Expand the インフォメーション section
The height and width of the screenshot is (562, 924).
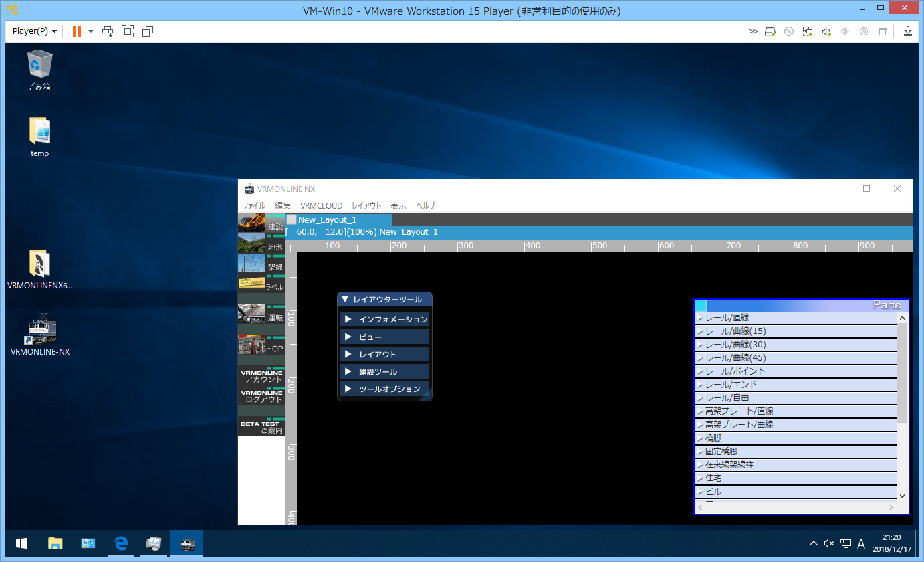point(384,319)
